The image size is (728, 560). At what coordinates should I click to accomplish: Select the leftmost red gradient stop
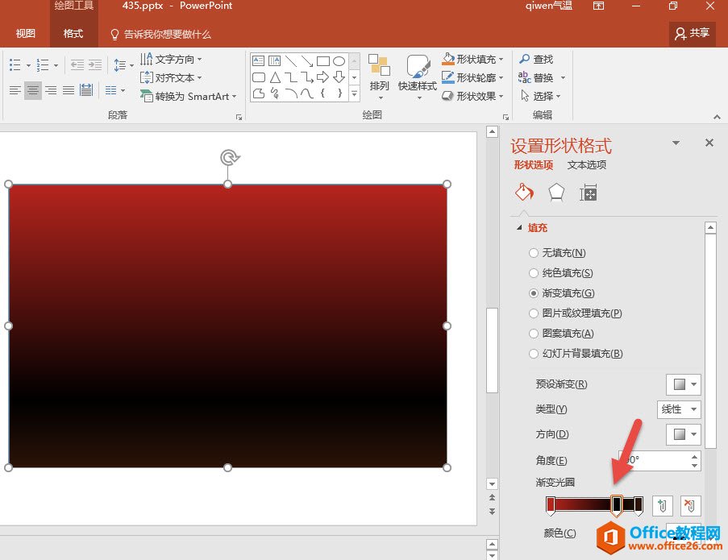coord(551,505)
